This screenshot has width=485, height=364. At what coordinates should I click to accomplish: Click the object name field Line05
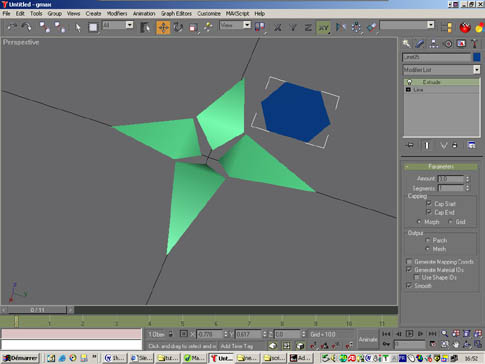[436, 57]
